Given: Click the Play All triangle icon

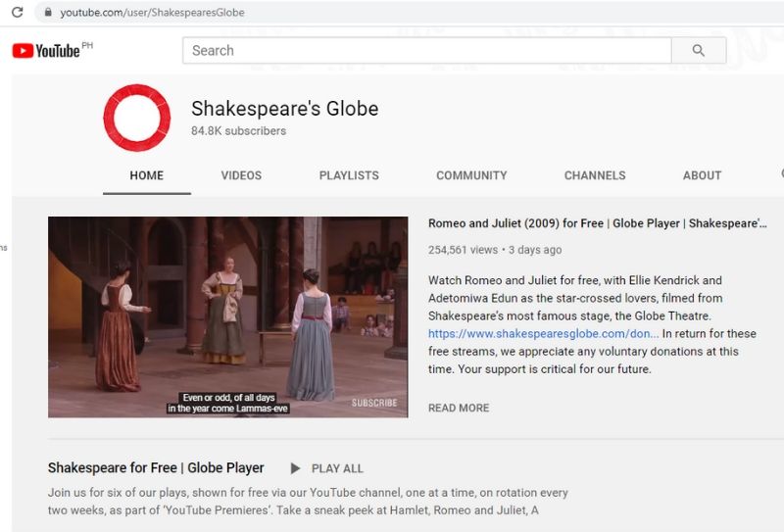Looking at the screenshot, I should (295, 468).
